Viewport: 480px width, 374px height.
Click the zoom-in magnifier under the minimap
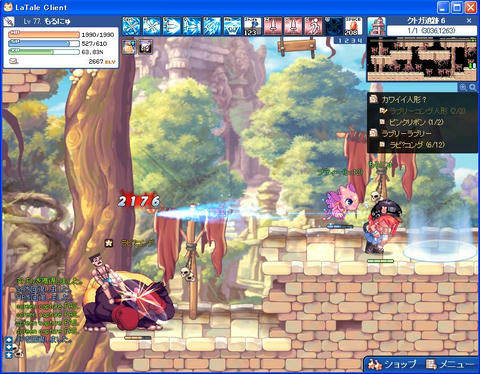pyautogui.click(x=463, y=87)
